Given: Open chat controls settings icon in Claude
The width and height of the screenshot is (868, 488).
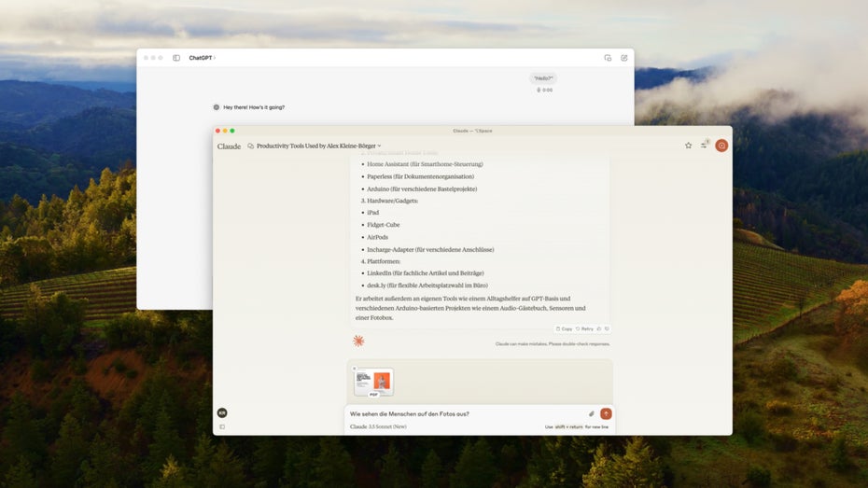Looking at the screenshot, I should pyautogui.click(x=704, y=145).
